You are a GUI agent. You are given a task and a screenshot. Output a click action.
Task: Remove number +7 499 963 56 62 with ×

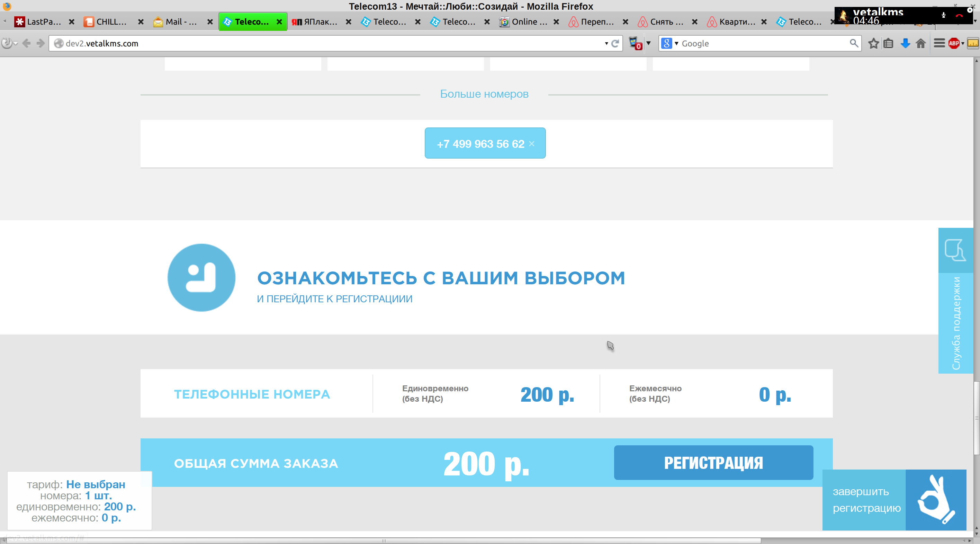[531, 143]
